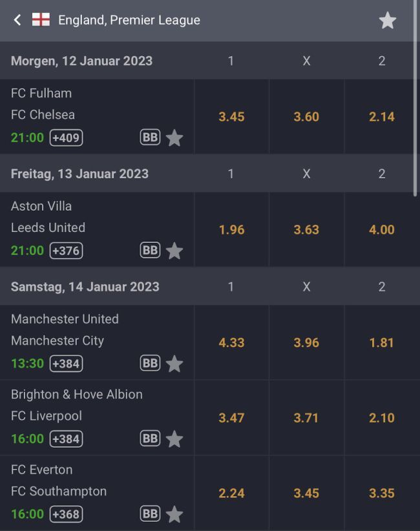The width and height of the screenshot is (420, 531).
Task: Pick Manchester City win at 1.81
Action: [381, 342]
